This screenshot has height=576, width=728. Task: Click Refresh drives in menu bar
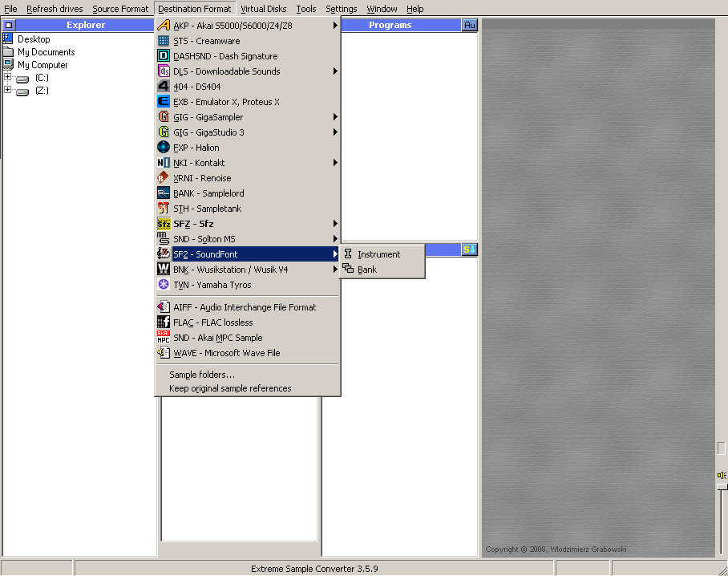click(55, 9)
